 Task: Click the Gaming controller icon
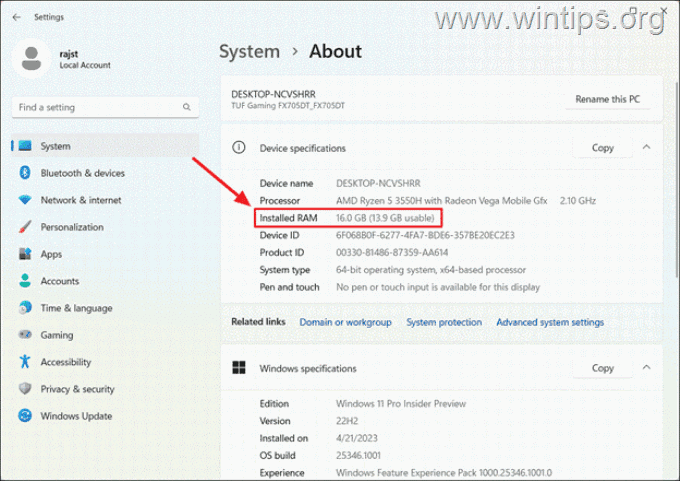(25, 334)
